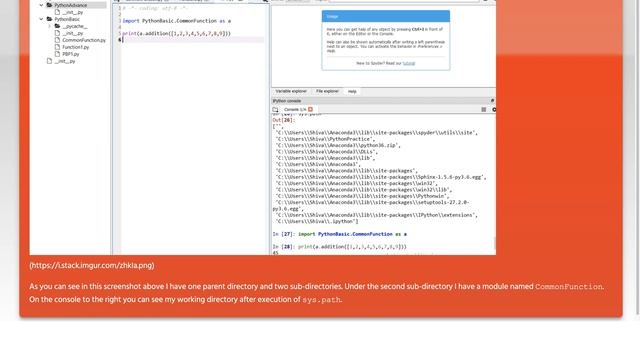Switch to the File explorer tab
The width and height of the screenshot is (640, 360).
(x=327, y=91)
